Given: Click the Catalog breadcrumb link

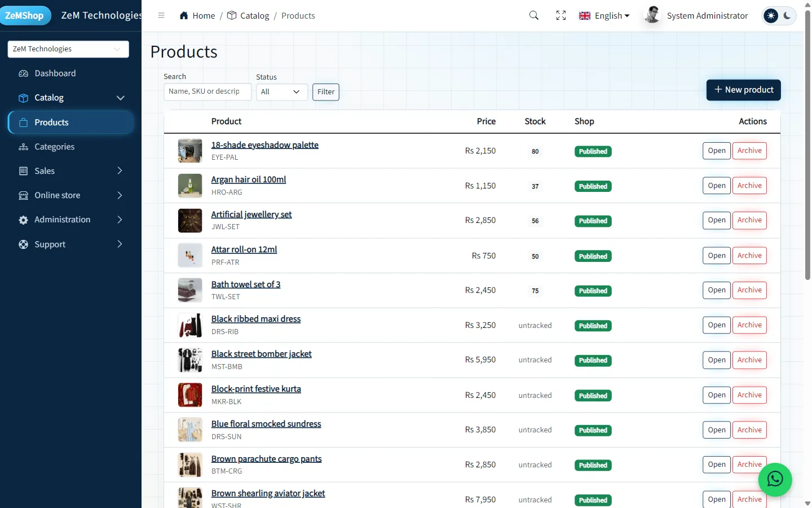Looking at the screenshot, I should point(254,16).
